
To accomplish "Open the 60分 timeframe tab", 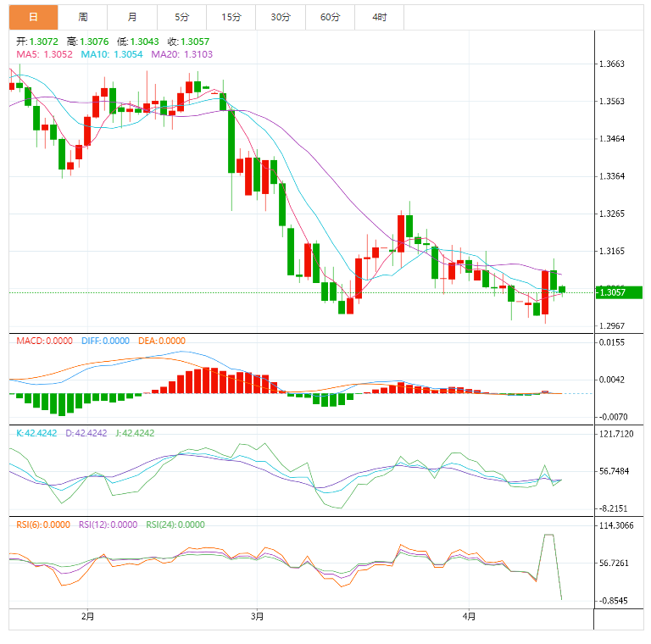I will [x=330, y=17].
